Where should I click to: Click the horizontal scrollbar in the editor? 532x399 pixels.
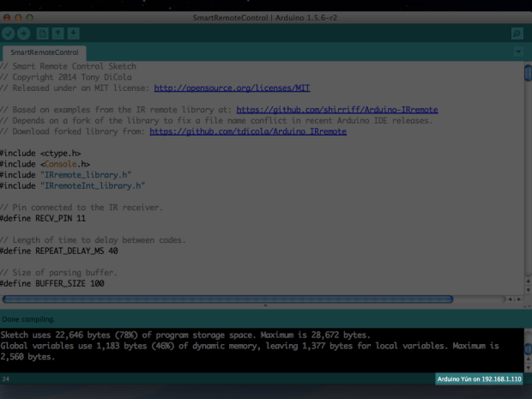coord(227,299)
